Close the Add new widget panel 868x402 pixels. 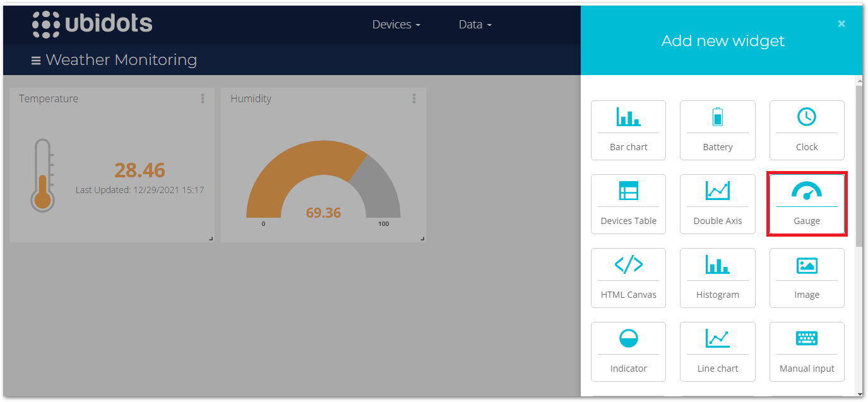click(x=841, y=23)
